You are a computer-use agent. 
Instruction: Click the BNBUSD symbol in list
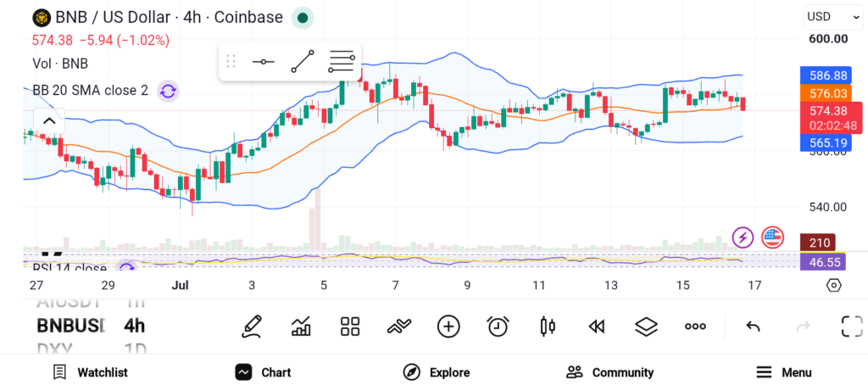[70, 326]
